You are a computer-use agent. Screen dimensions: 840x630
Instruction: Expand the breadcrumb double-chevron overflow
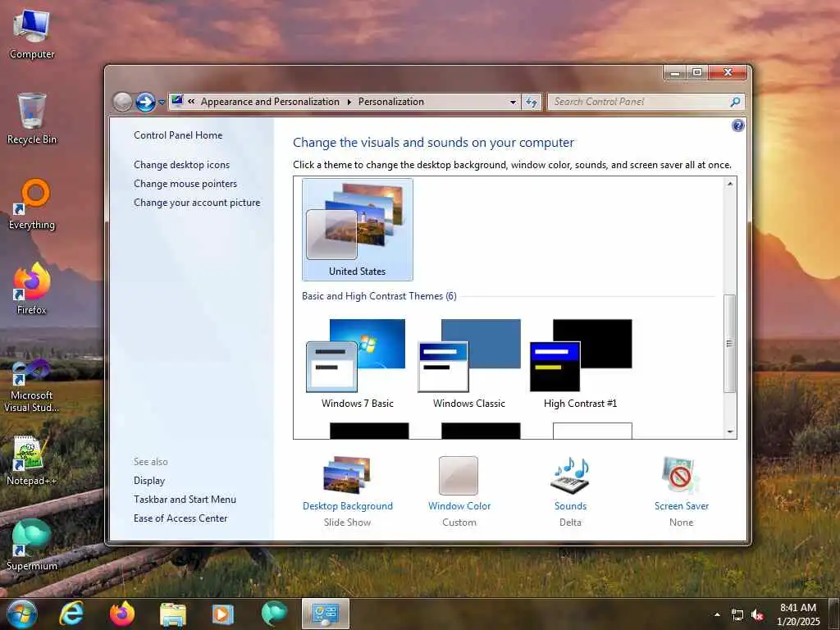(191, 102)
